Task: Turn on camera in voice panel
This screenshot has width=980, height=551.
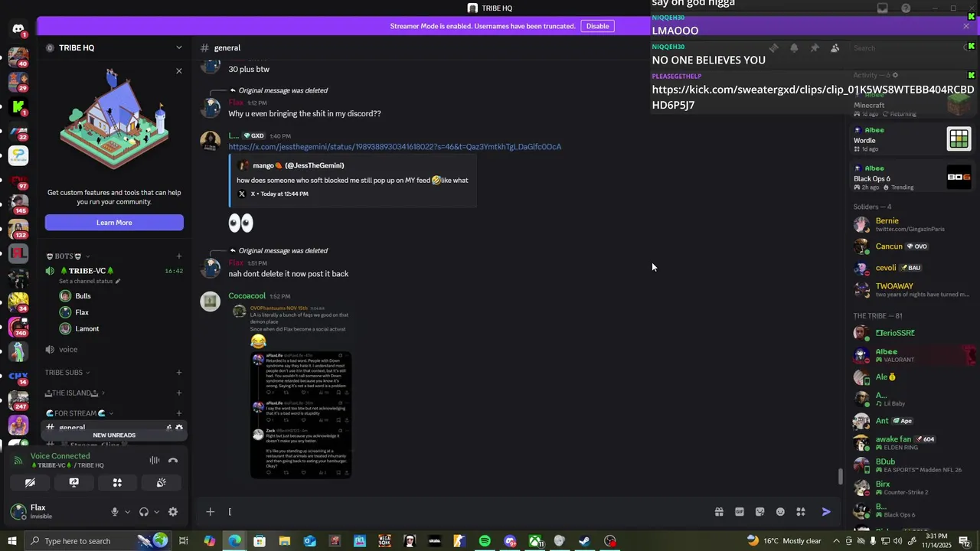Action: [30, 483]
